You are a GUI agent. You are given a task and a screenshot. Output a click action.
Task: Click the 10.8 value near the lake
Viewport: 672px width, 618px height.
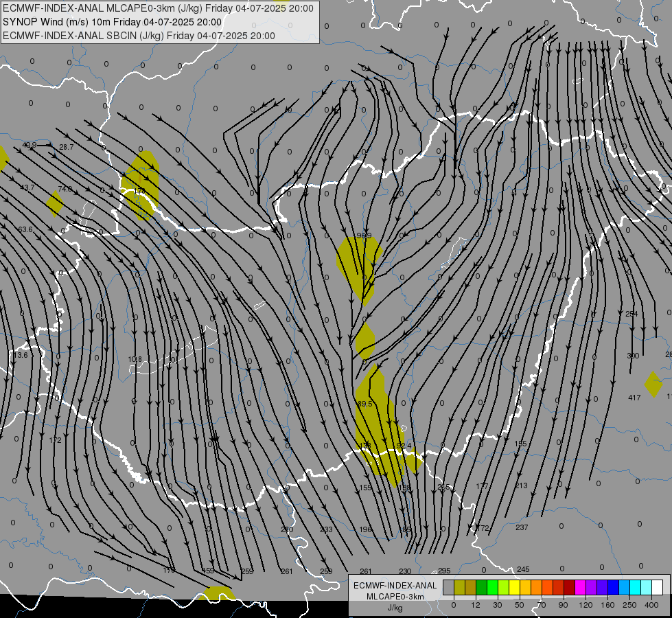tap(135, 359)
